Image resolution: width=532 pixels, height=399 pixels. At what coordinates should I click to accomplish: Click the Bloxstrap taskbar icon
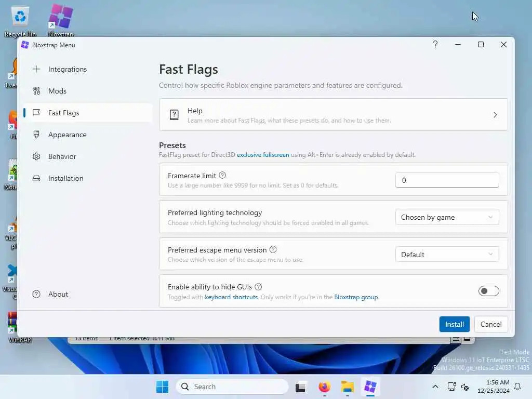click(370, 387)
